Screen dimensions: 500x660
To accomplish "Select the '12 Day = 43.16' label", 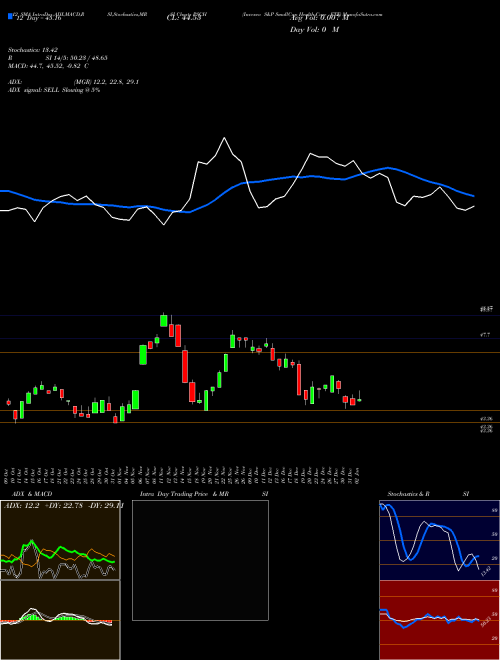I will pyautogui.click(x=39, y=18).
